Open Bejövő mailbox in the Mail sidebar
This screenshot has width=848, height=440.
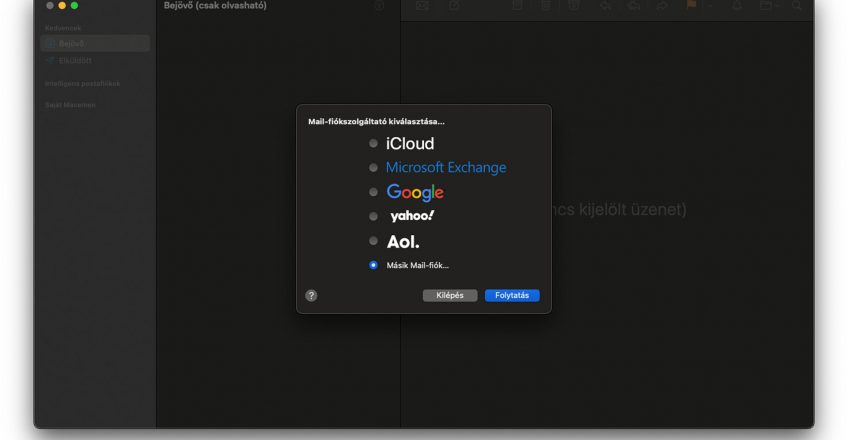click(95, 43)
